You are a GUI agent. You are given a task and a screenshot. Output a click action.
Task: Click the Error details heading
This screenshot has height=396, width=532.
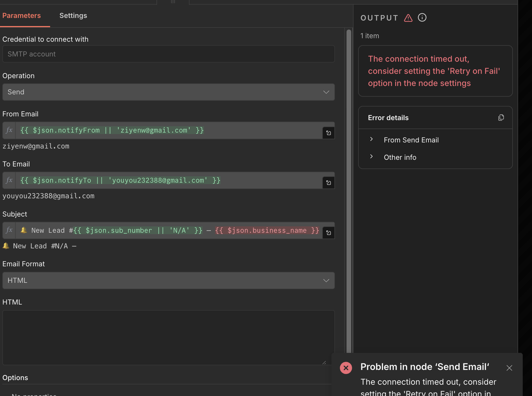point(388,118)
